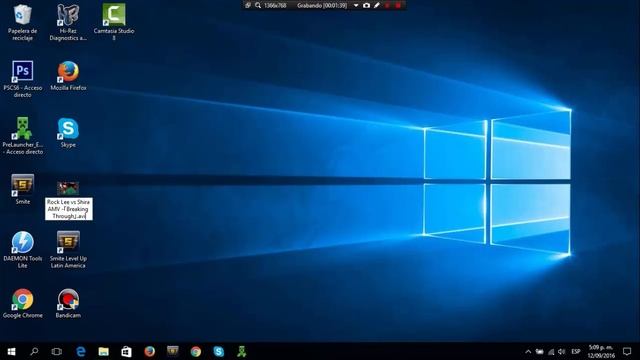Open the clock and date flyout
The image size is (640, 360).
(x=601, y=351)
